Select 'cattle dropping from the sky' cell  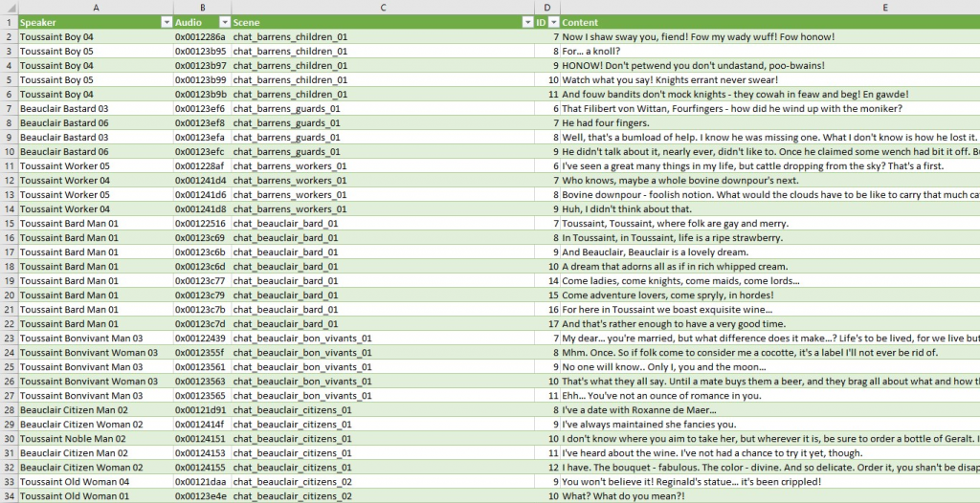pos(770,166)
